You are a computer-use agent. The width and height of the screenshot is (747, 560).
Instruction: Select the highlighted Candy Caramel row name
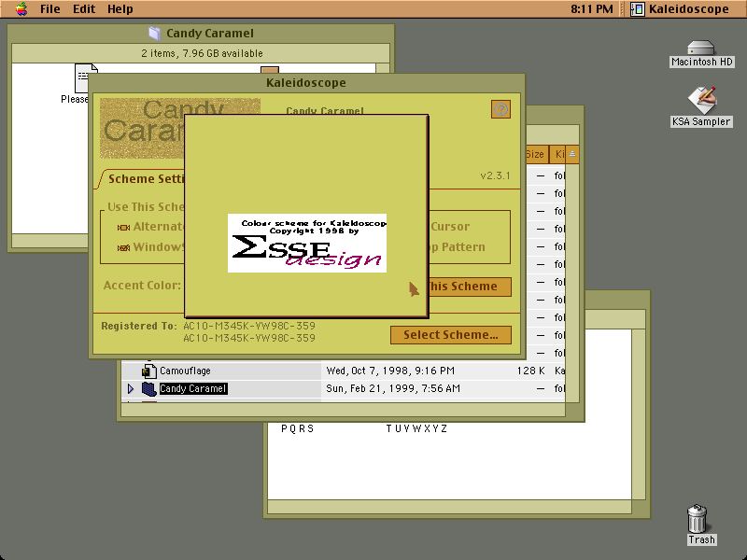pos(193,388)
